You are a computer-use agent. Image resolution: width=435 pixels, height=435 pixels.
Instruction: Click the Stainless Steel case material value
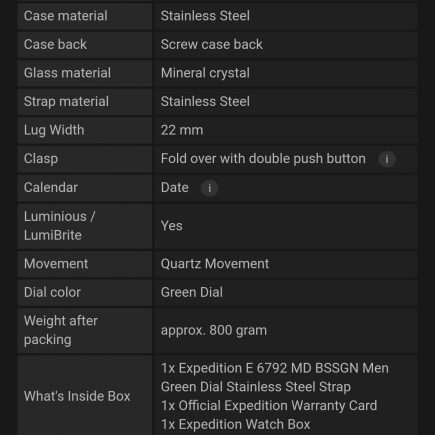tap(205, 16)
